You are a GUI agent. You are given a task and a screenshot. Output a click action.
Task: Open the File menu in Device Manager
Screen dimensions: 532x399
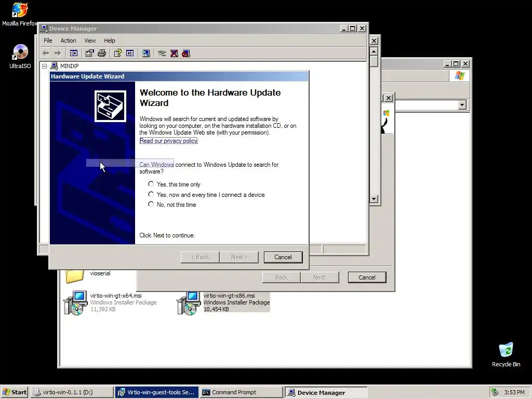click(x=48, y=41)
